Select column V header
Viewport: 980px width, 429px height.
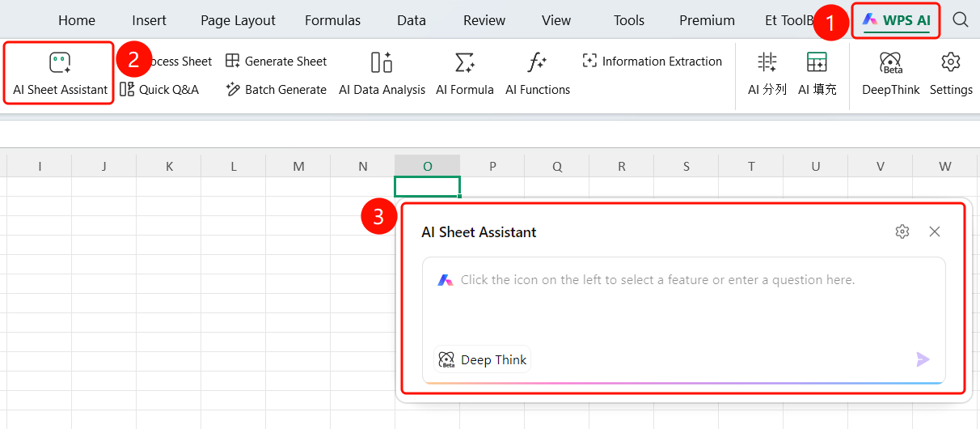coord(881,166)
